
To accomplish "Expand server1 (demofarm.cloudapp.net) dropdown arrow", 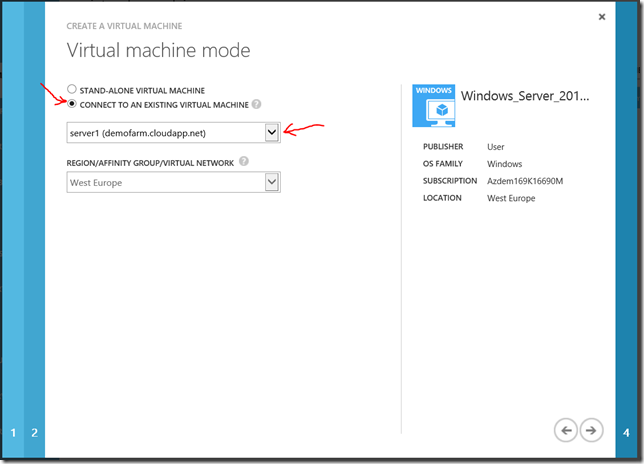I will 272,133.
